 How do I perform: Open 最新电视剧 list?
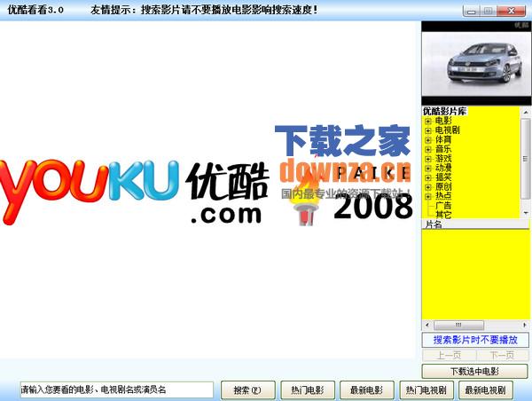tap(486, 390)
